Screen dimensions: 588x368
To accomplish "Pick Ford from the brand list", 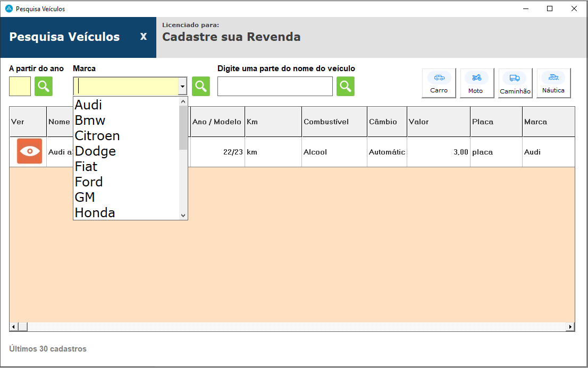I will tap(126, 182).
